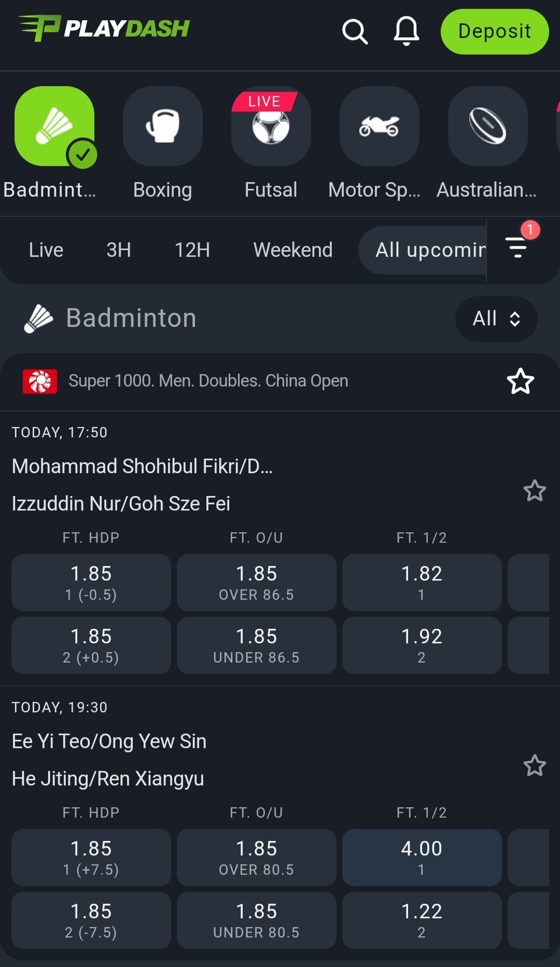560x967 pixels.
Task: Open the filter settings icon
Action: click(517, 247)
